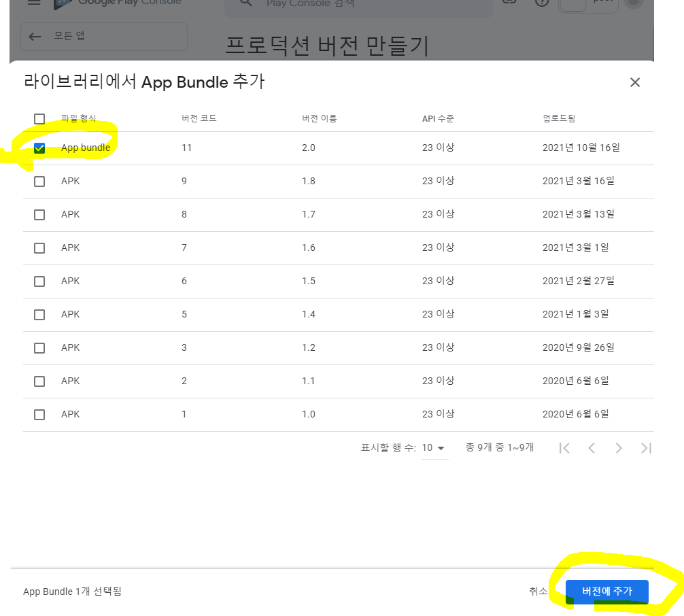Click the 파일 형식 column header
The width and height of the screenshot is (684, 616).
(x=78, y=118)
